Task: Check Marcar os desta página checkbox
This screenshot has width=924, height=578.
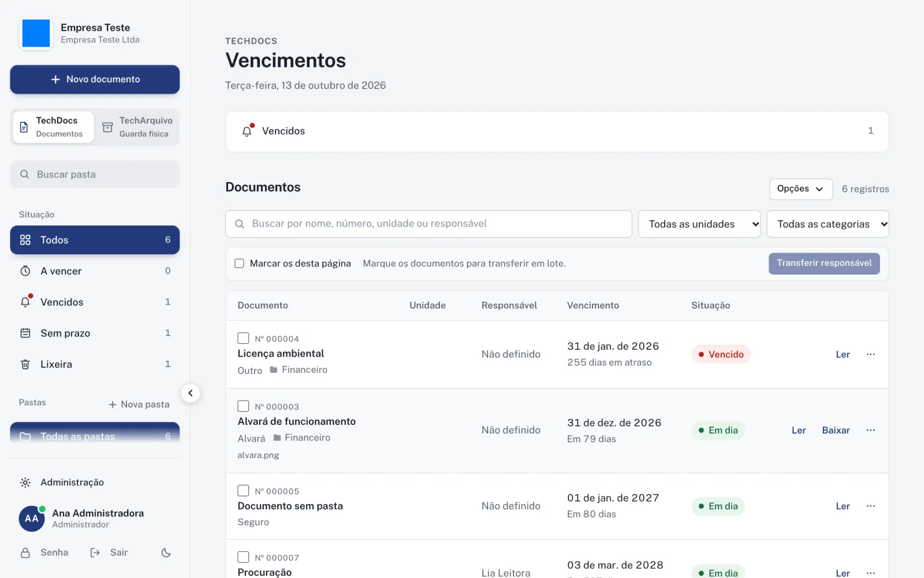Action: [x=239, y=264]
